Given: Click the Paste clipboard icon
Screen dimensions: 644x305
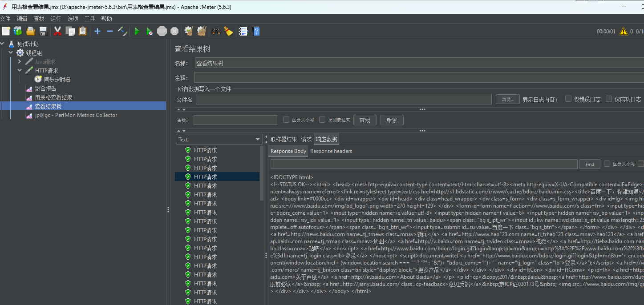Looking at the screenshot, I should click(x=83, y=31).
